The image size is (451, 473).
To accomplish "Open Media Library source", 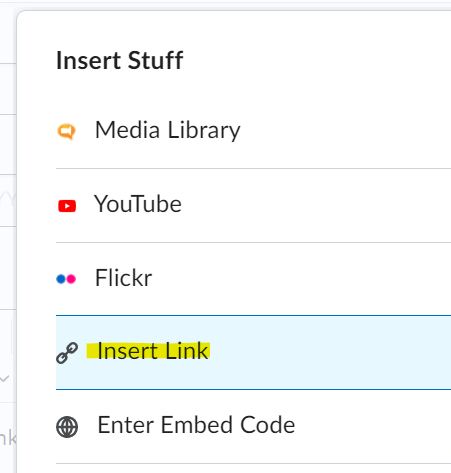I will point(253,131).
